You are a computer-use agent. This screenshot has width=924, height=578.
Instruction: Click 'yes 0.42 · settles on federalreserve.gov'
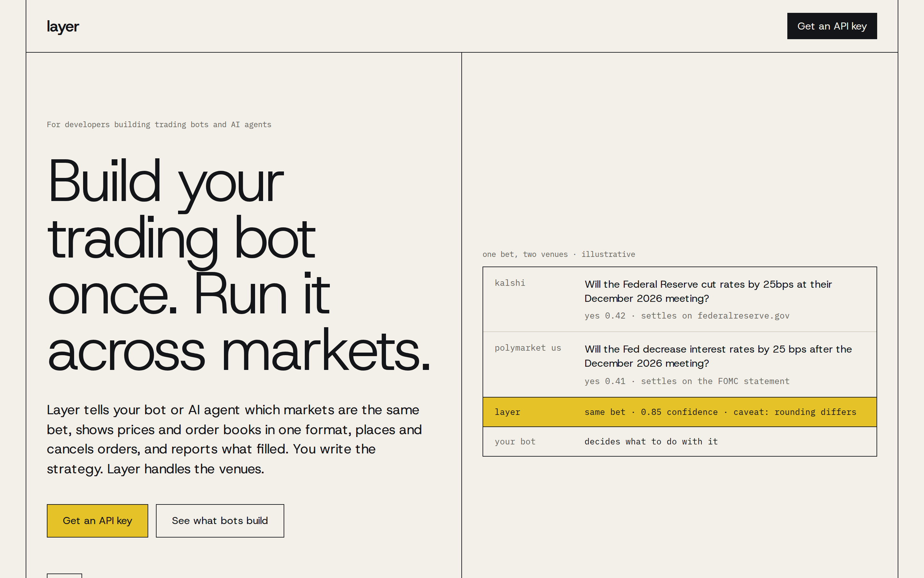[x=687, y=316]
